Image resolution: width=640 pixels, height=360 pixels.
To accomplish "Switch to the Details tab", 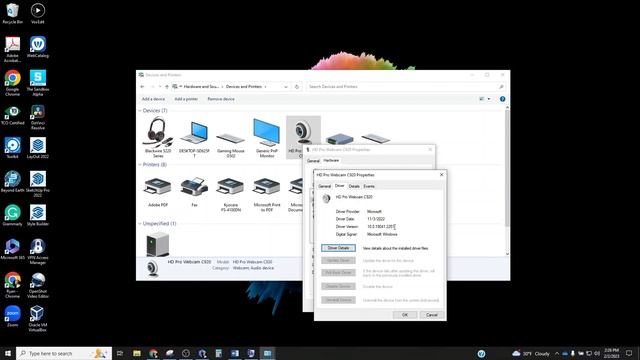I will point(354,186).
